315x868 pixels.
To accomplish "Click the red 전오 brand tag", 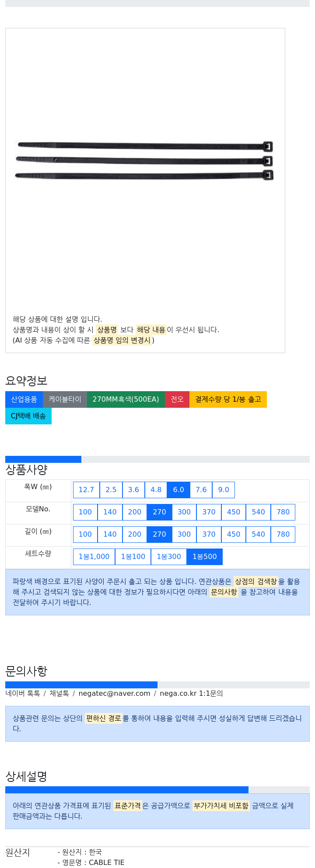I will pos(177,399).
